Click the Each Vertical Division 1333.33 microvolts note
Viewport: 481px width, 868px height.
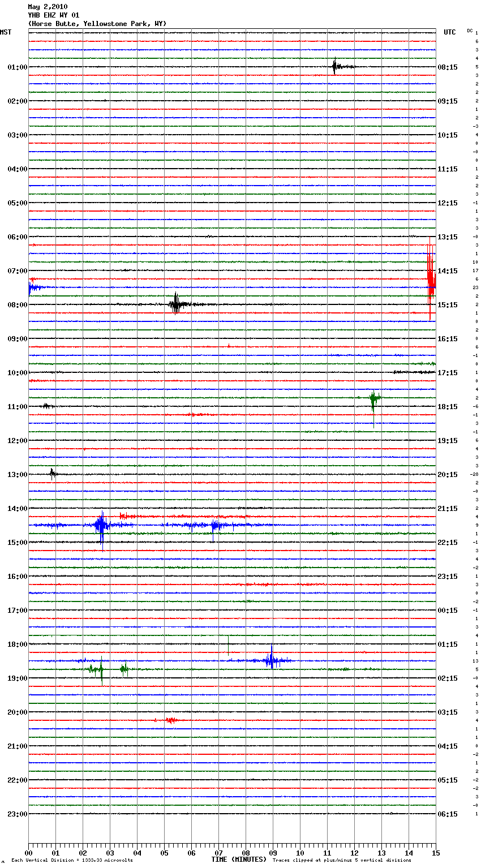(x=72, y=860)
